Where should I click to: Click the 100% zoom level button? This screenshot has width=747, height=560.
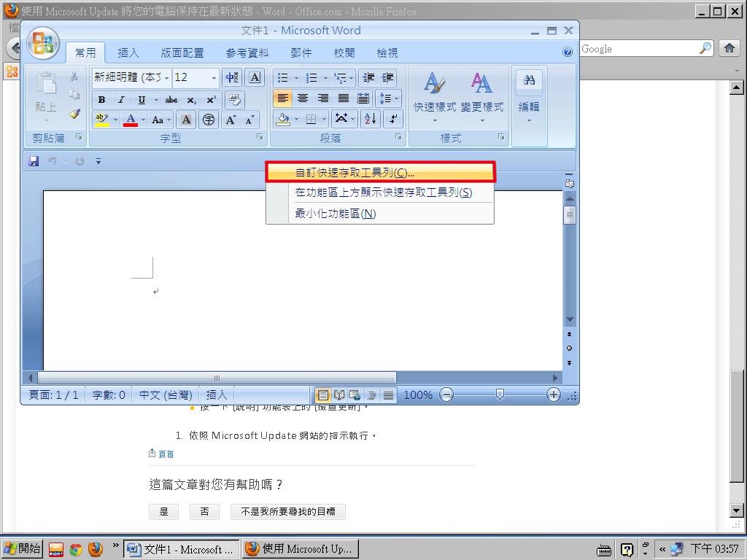coord(417,394)
